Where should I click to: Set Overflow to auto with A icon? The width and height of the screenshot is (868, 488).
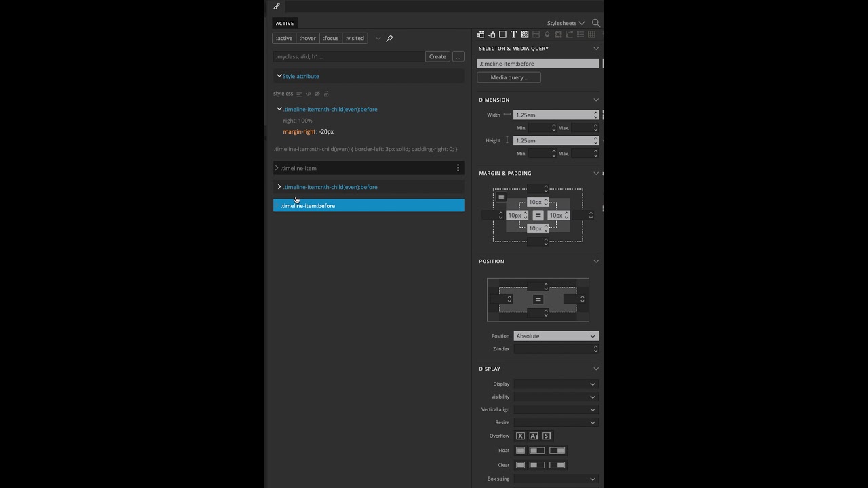534,436
